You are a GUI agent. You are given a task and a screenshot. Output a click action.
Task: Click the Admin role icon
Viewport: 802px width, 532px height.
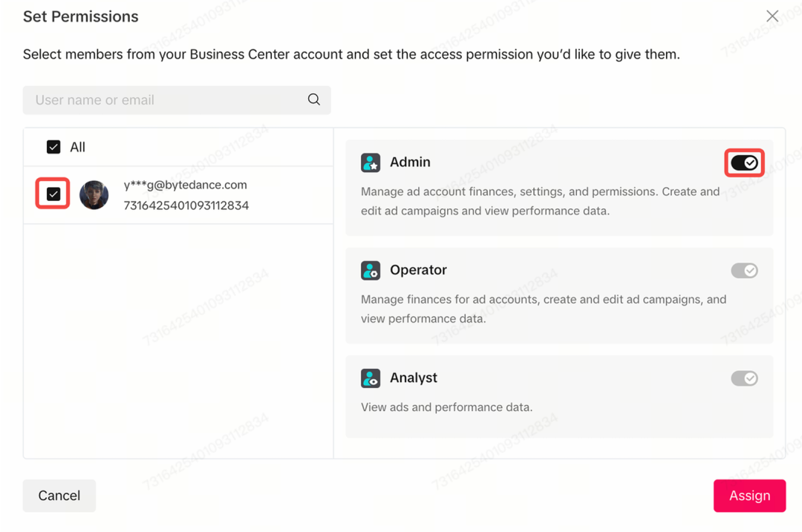point(371,162)
